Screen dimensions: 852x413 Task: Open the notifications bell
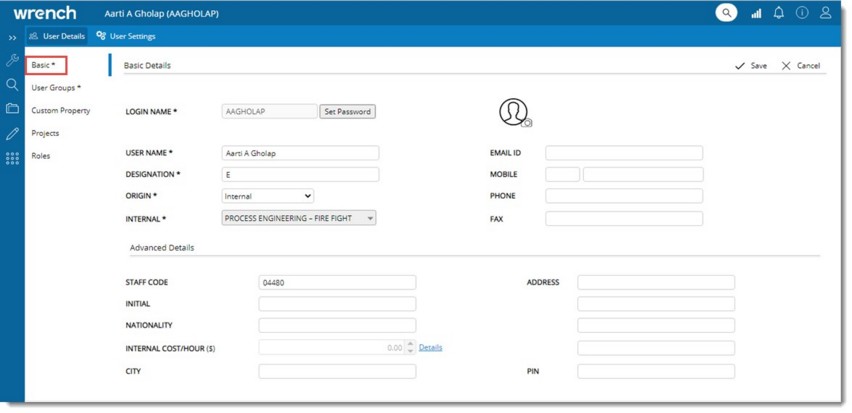pos(778,13)
